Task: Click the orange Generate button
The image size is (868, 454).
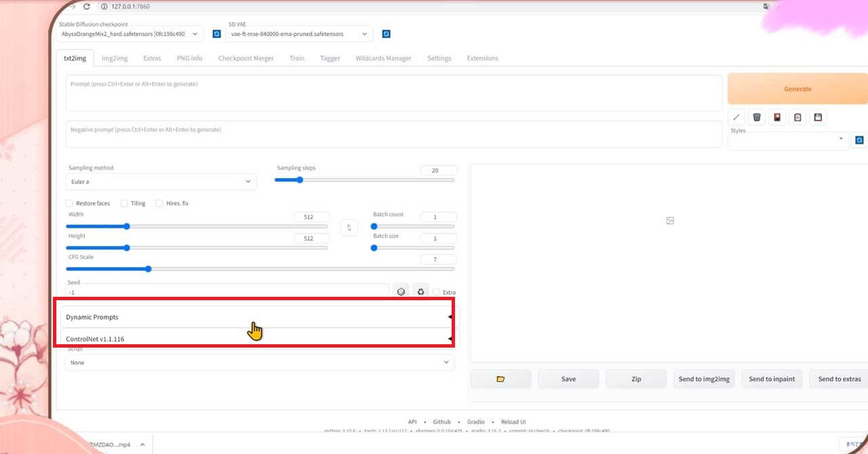Action: point(797,89)
